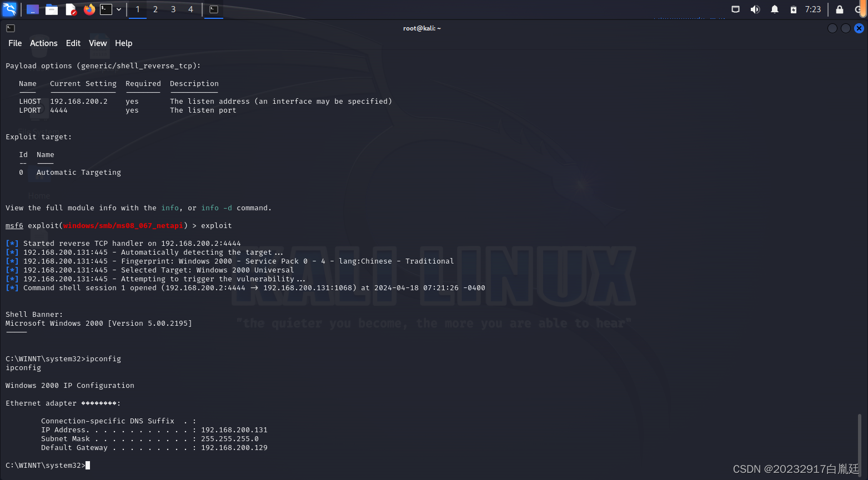This screenshot has width=868, height=480.
Task: Expand the terminal launcher dropdown arrow
Action: point(119,9)
